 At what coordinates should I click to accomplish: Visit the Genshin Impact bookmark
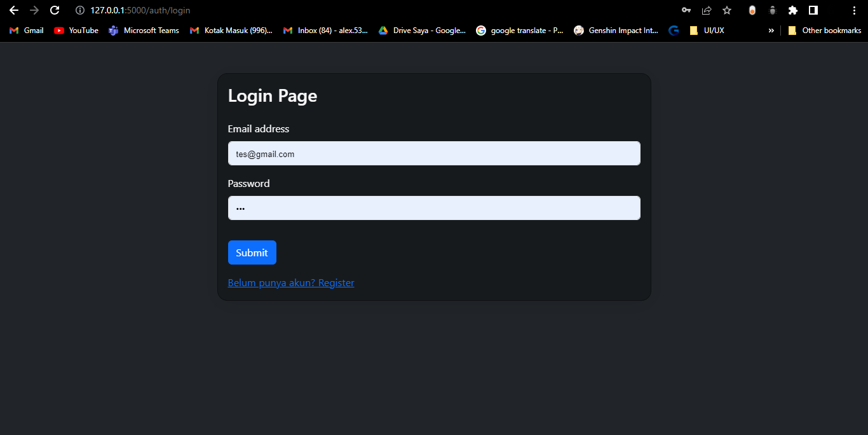click(x=616, y=30)
